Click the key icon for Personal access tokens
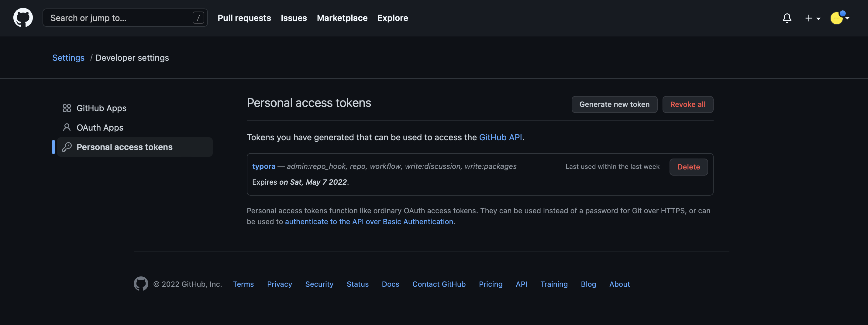This screenshot has width=868, height=325. (67, 147)
